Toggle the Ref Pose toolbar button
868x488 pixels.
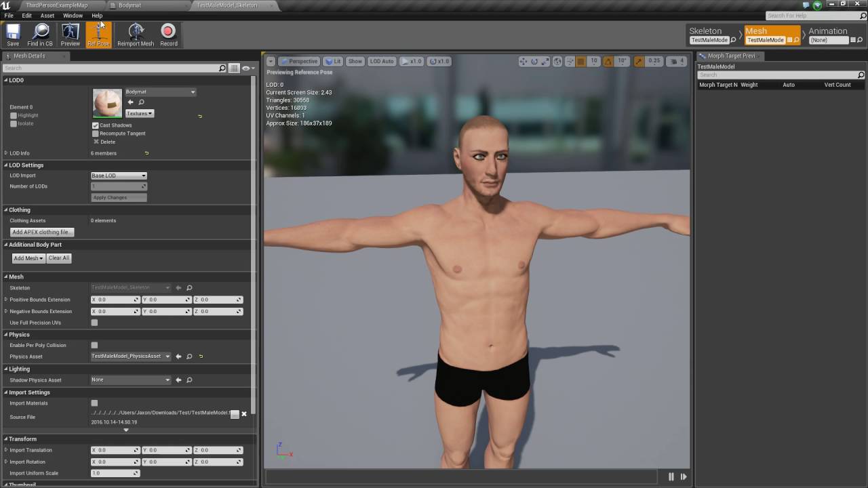point(98,35)
